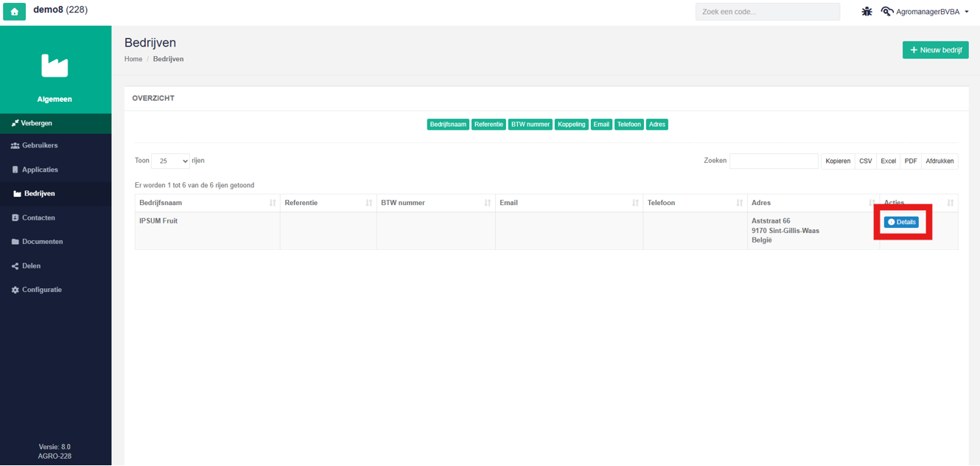Click the Contacten address book icon
The width and height of the screenshot is (980, 466).
15,218
